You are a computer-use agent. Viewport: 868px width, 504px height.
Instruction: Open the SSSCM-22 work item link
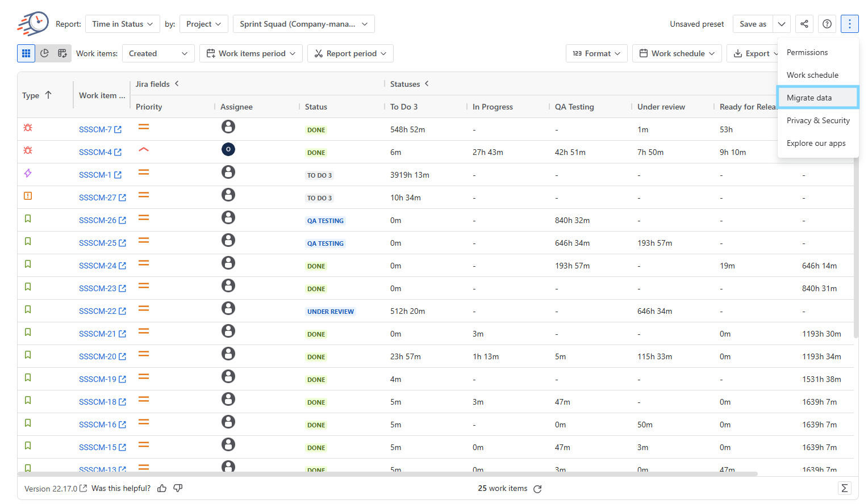[98, 311]
